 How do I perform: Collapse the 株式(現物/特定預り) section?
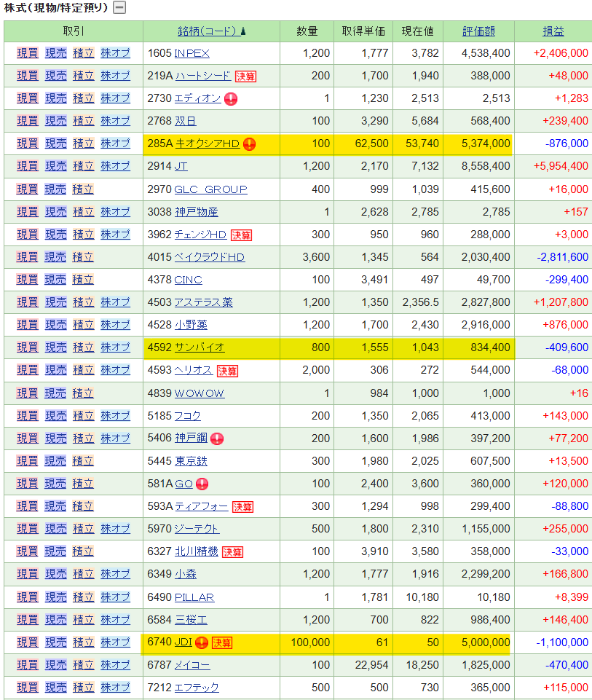[119, 7]
